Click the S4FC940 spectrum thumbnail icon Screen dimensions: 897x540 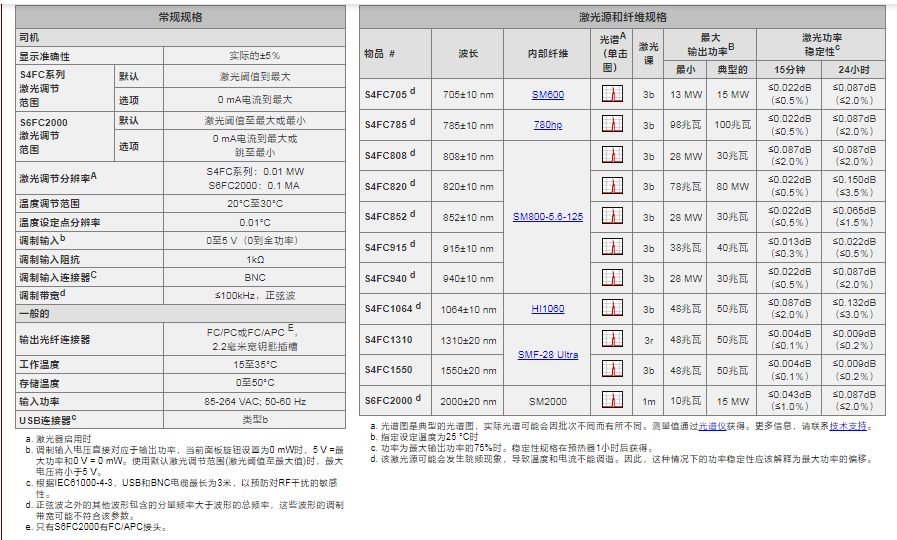click(612, 278)
